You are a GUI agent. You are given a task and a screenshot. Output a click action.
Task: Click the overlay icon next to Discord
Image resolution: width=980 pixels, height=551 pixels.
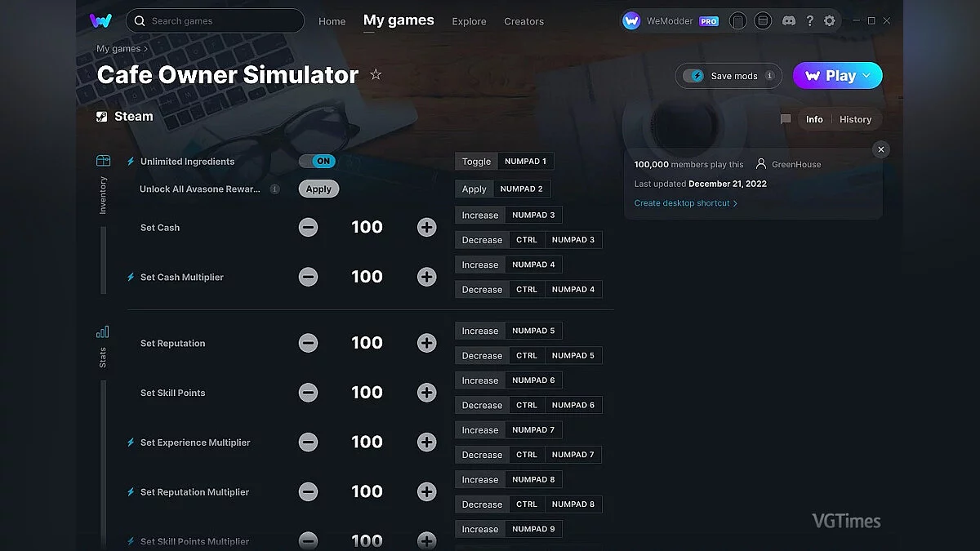click(x=763, y=21)
